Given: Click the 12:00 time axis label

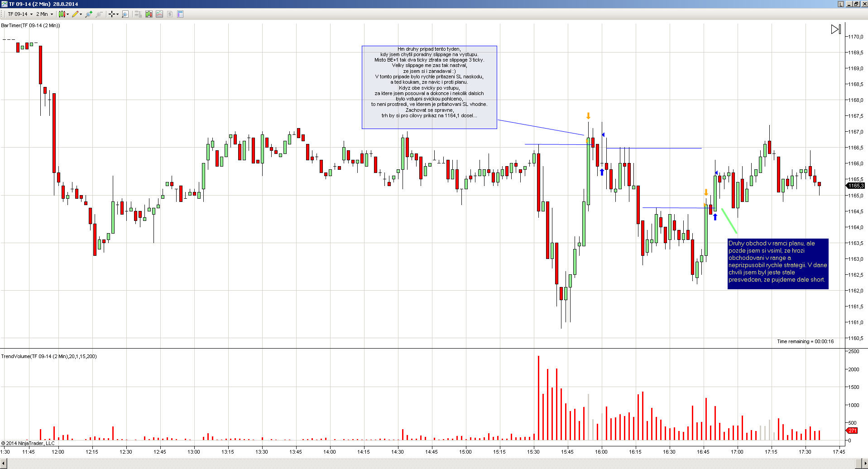Looking at the screenshot, I should [58, 452].
